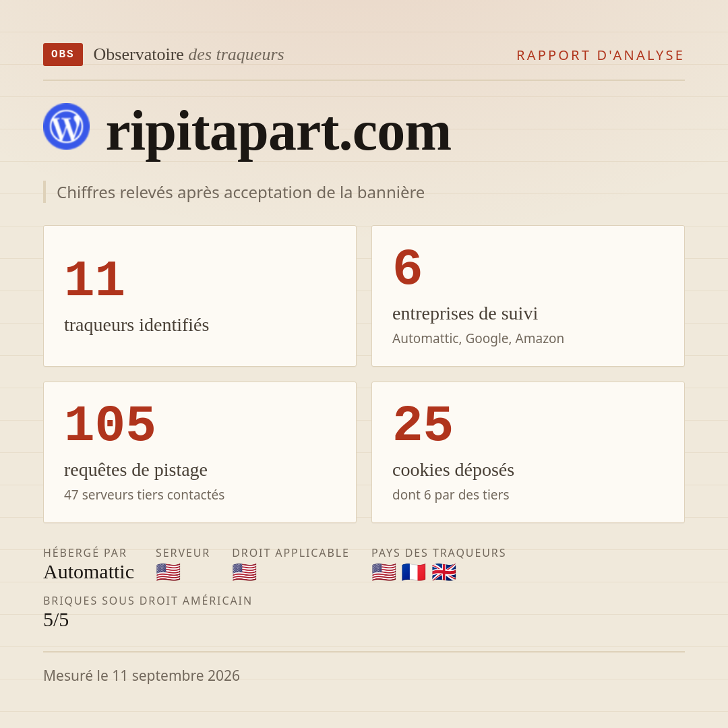Image resolution: width=728 pixels, height=728 pixels.
Task: Open the Observatoire des traqueurs title
Action: coord(189,55)
